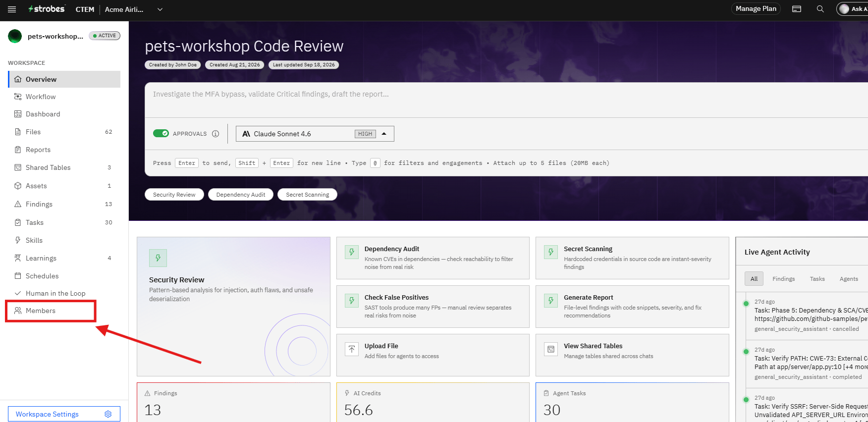Screen dimensions: 868x422
Task: Open the Skills sidebar item
Action: pyautogui.click(x=64, y=240)
